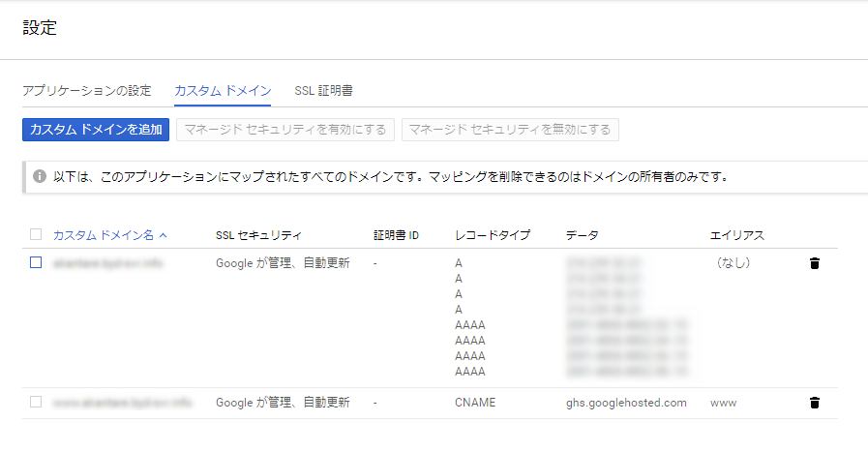Open the SSL 証明書 tab

[323, 90]
